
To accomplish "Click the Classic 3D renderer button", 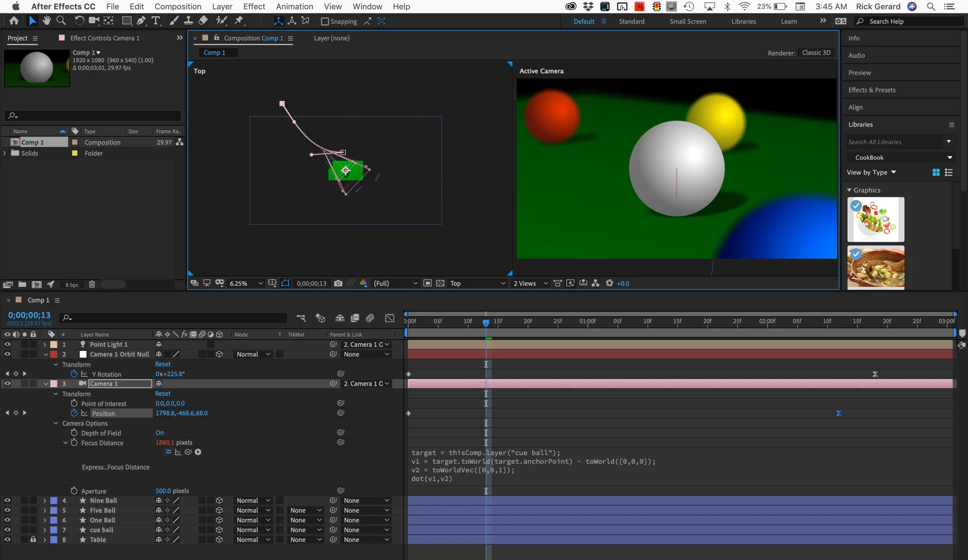I will (x=816, y=52).
